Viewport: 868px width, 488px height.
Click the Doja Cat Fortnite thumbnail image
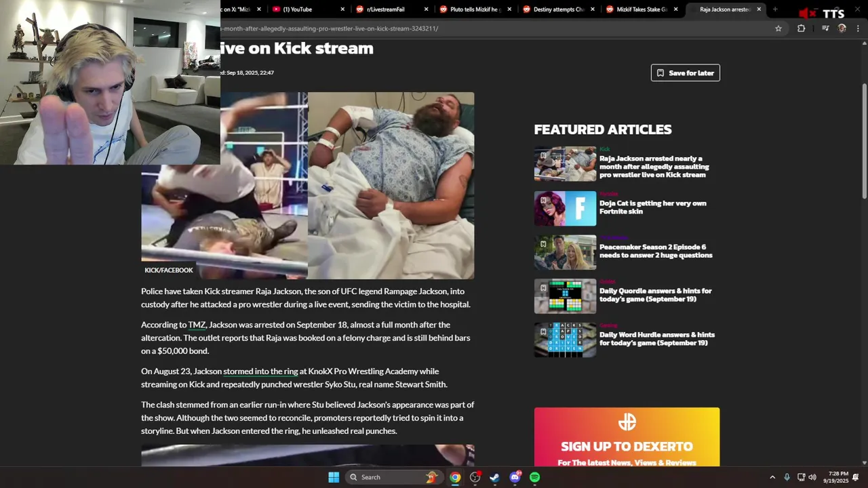[565, 208]
